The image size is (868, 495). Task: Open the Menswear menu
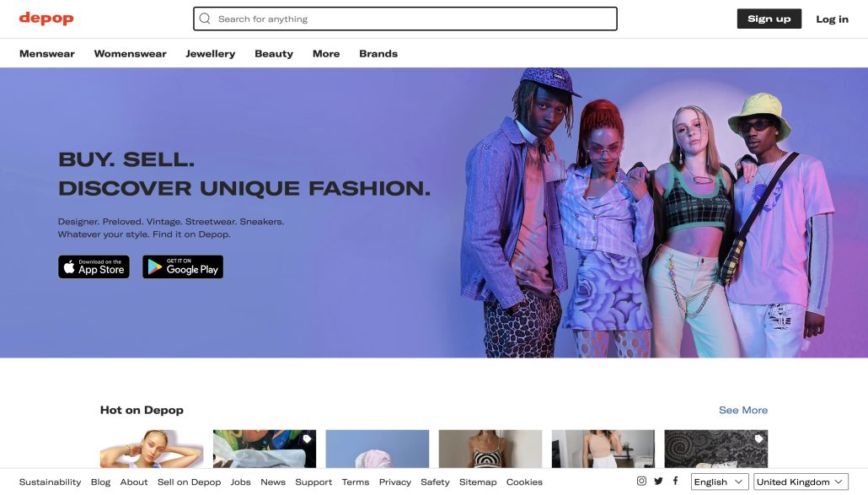47,54
